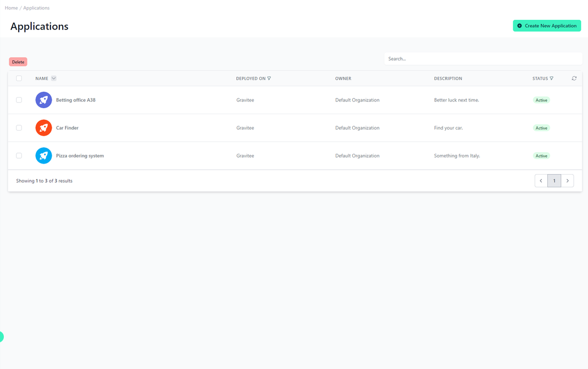Screen dimensions: 588x369
Task: Open the green chat widget bubble
Action: tap(2, 337)
